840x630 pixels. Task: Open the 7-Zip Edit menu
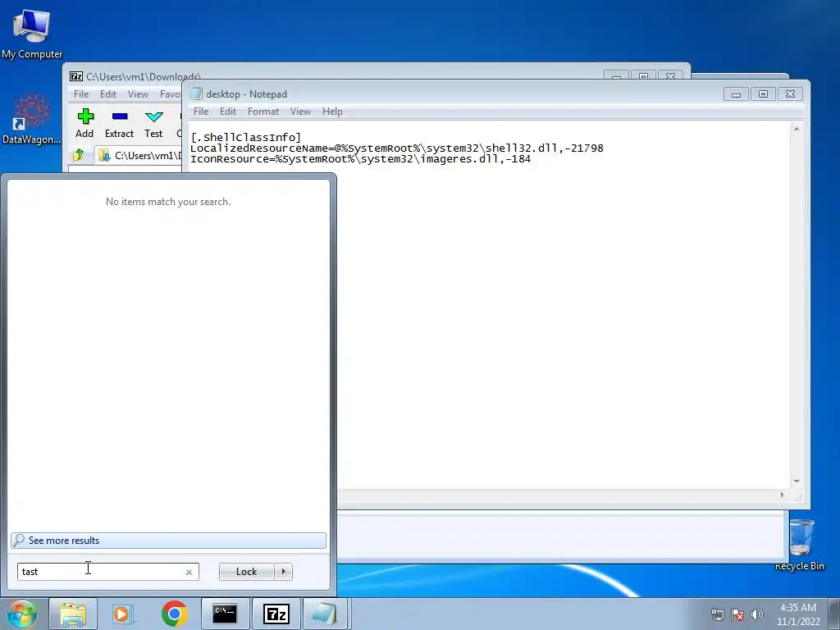tap(108, 94)
